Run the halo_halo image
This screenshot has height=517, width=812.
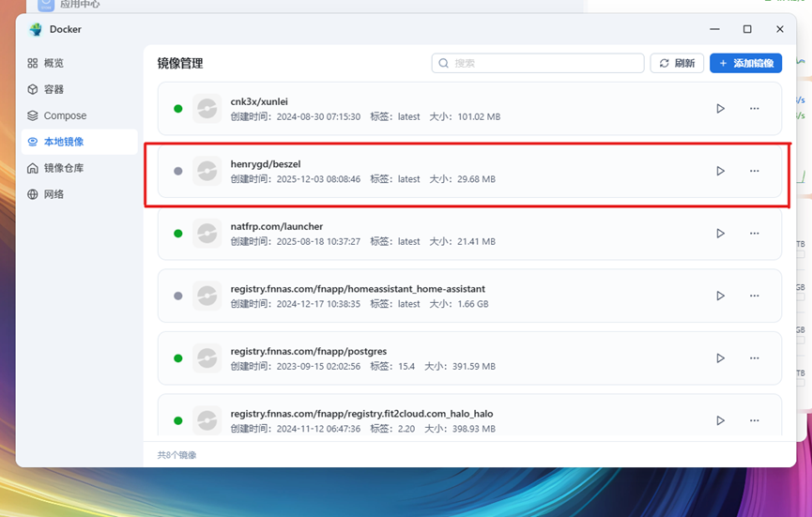click(x=720, y=420)
